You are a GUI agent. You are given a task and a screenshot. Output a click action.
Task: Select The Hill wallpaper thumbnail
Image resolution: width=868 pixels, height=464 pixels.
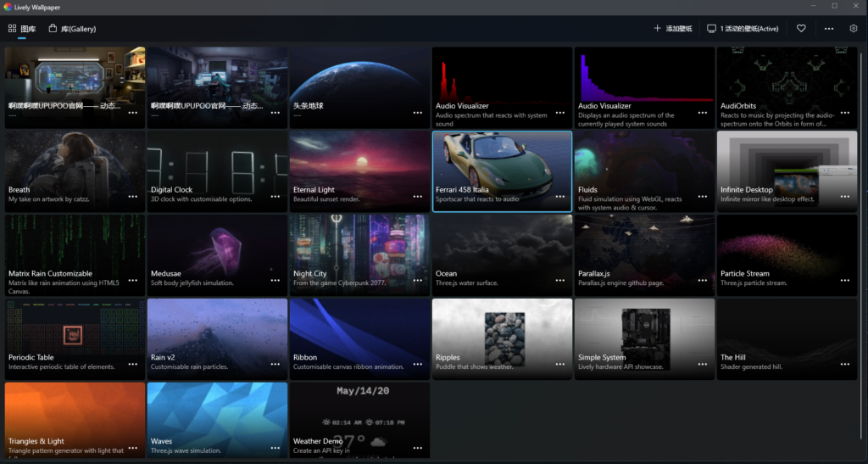(x=787, y=339)
